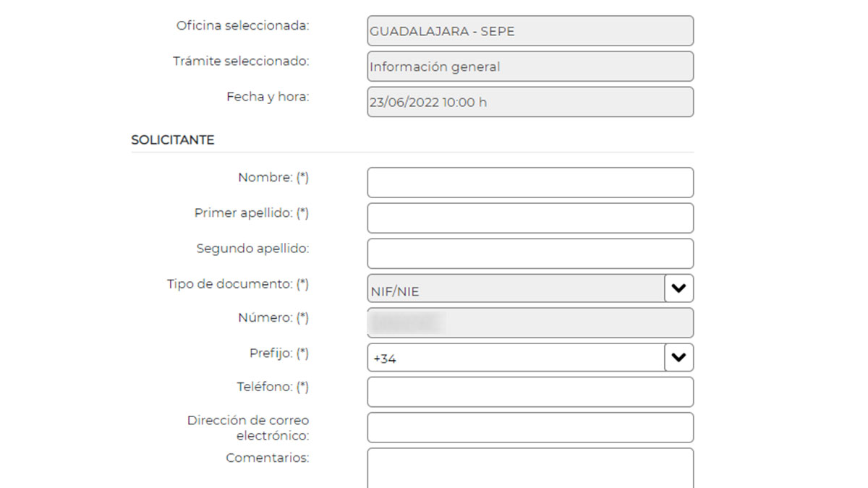Image resolution: width=868 pixels, height=488 pixels.
Task: Click the Nombre input field
Action: 529,183
